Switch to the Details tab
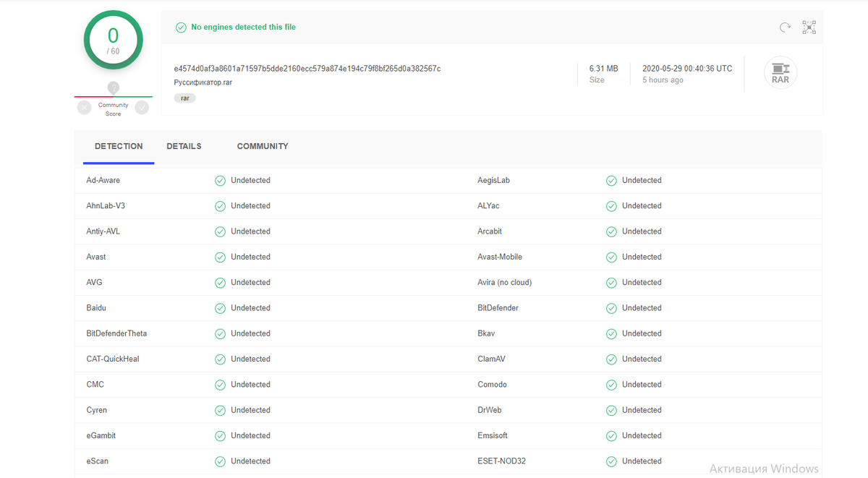Viewport: 868px width, 478px height. coord(184,146)
